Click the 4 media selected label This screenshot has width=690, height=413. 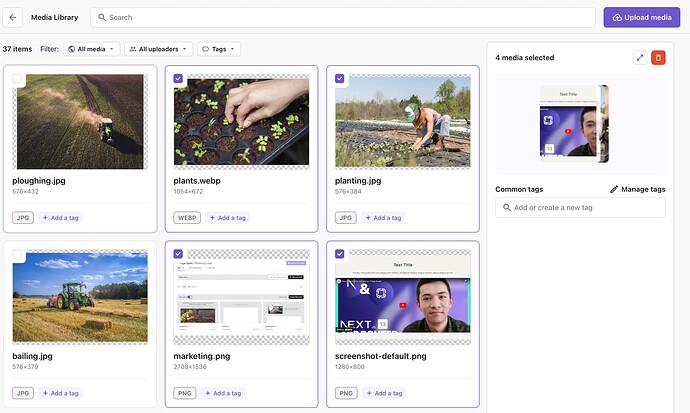525,58
